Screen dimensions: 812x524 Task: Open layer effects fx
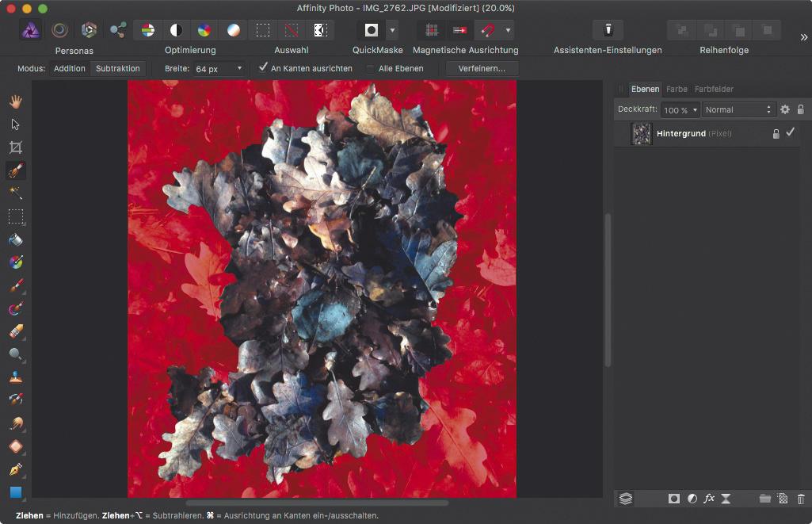click(710, 499)
